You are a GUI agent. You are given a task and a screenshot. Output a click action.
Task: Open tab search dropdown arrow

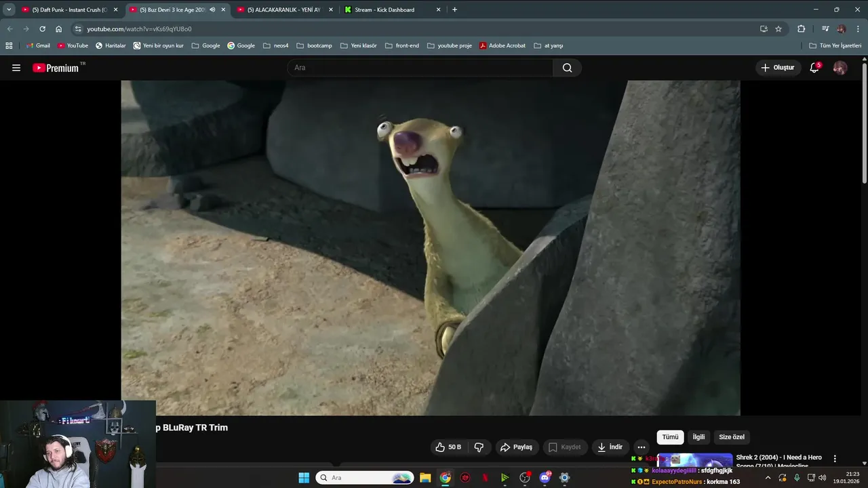point(9,9)
